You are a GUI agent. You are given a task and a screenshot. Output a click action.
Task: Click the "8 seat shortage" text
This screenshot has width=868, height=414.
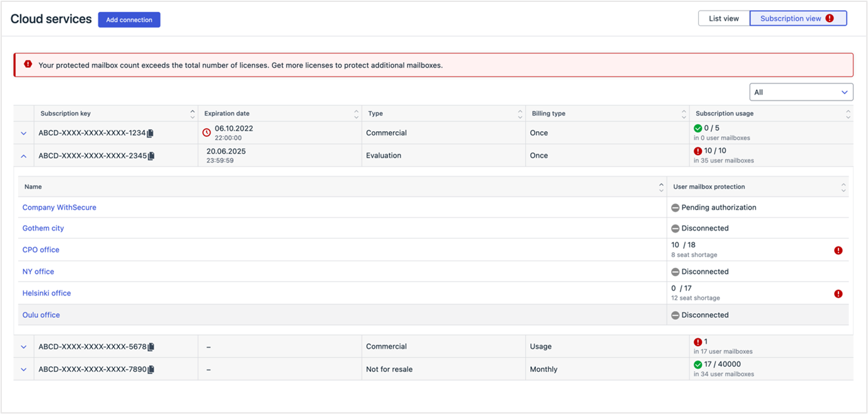point(694,255)
